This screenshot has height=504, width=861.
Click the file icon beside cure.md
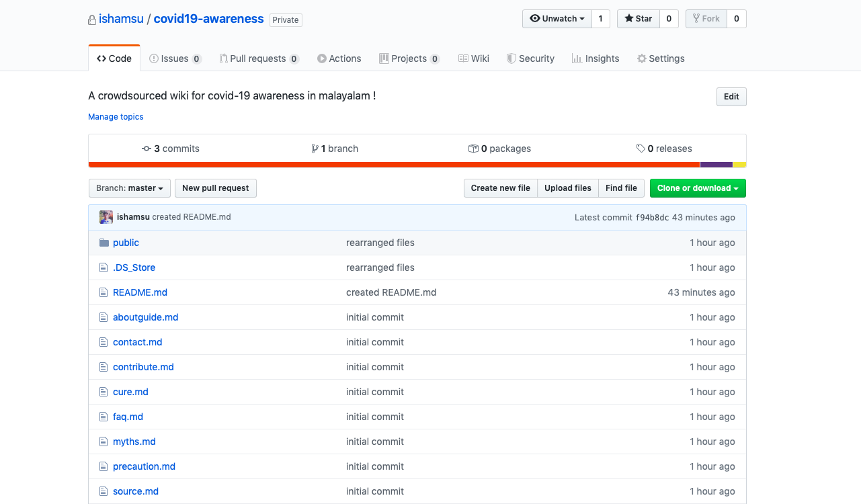(x=104, y=392)
